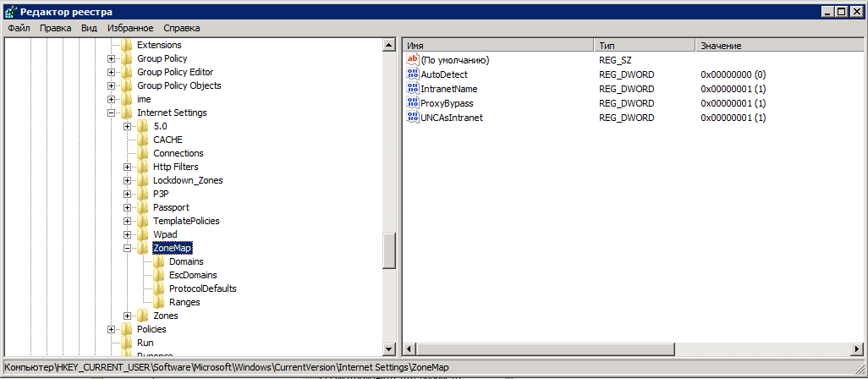
Task: Expand the Policies key
Action: 112,330
